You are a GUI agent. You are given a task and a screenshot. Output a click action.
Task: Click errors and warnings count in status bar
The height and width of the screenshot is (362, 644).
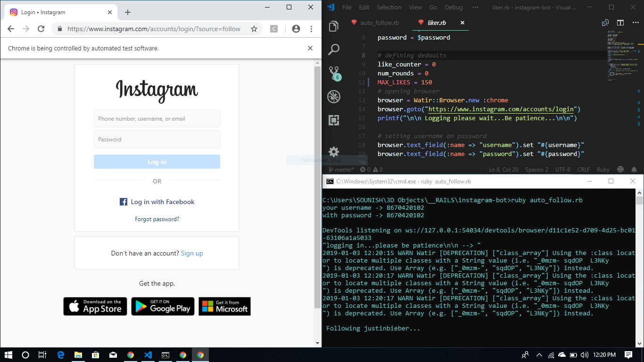(x=372, y=169)
